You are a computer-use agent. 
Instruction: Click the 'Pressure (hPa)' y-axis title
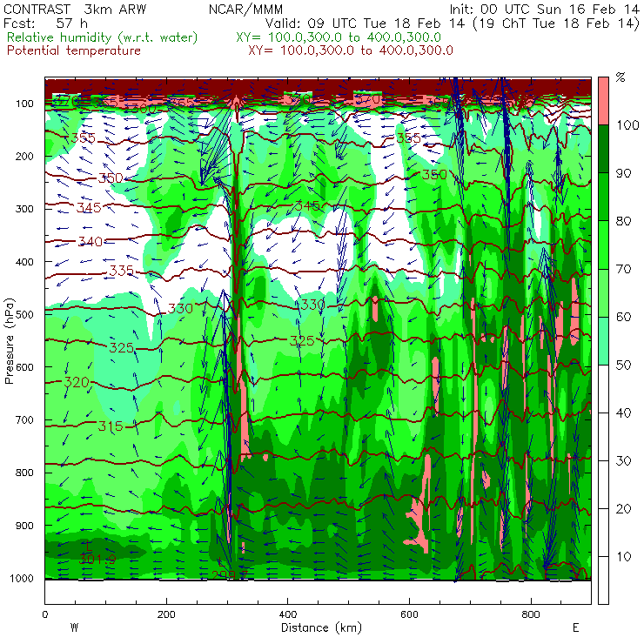point(9,341)
